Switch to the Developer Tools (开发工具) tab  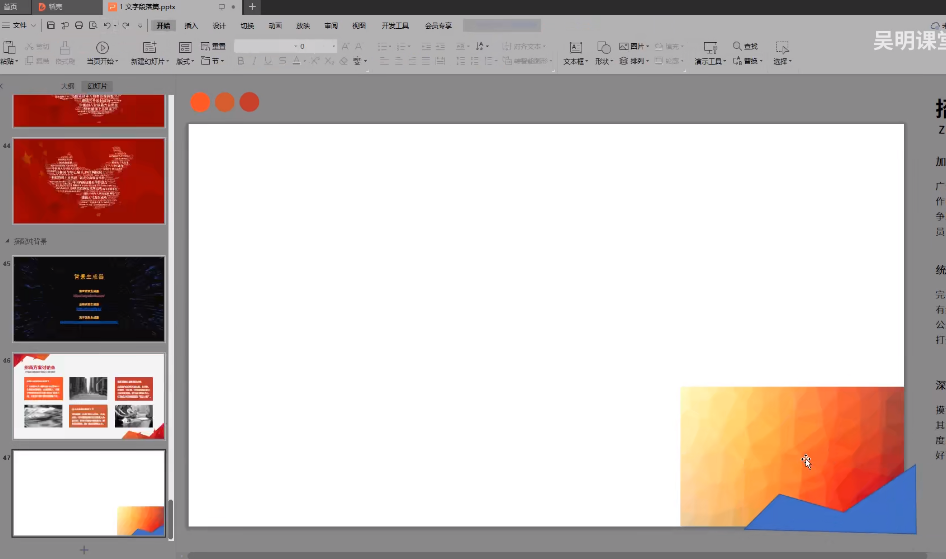pyautogui.click(x=395, y=25)
